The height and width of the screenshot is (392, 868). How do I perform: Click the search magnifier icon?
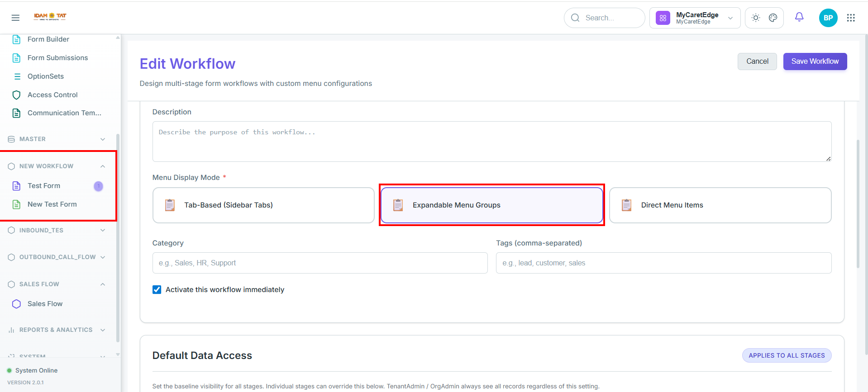575,18
